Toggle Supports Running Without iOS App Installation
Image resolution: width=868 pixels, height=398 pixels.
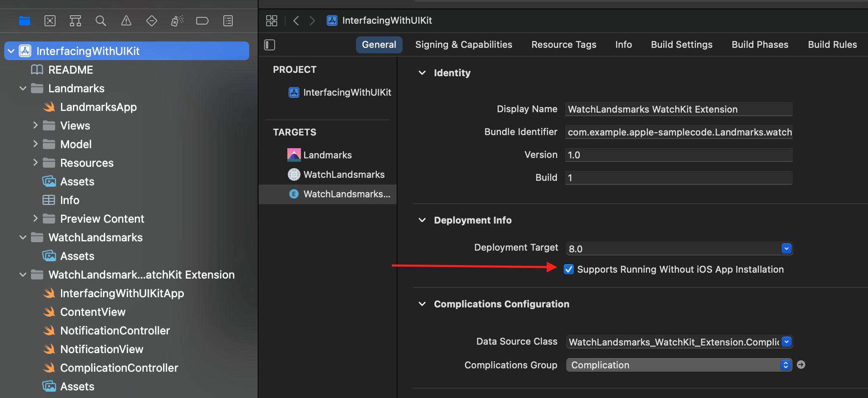[569, 269]
